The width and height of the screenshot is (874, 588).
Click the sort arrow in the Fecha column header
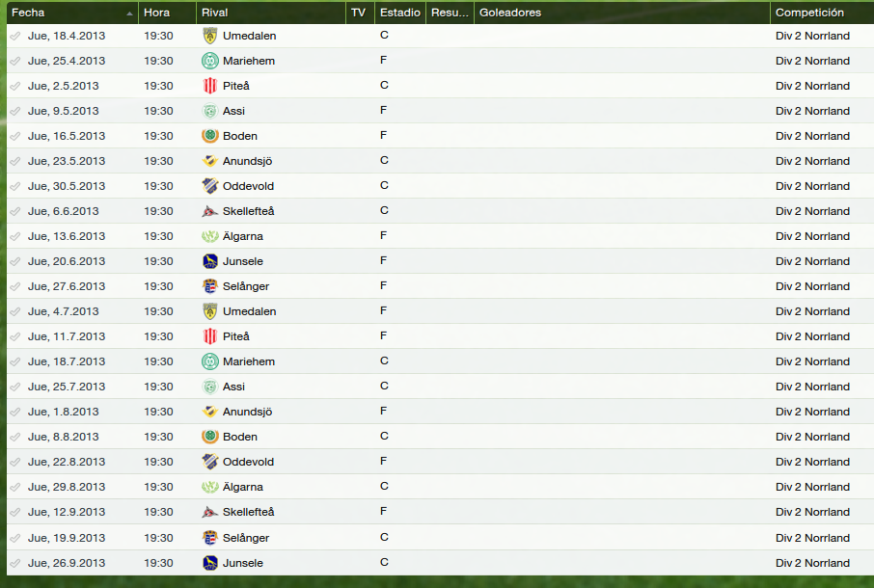point(129,13)
